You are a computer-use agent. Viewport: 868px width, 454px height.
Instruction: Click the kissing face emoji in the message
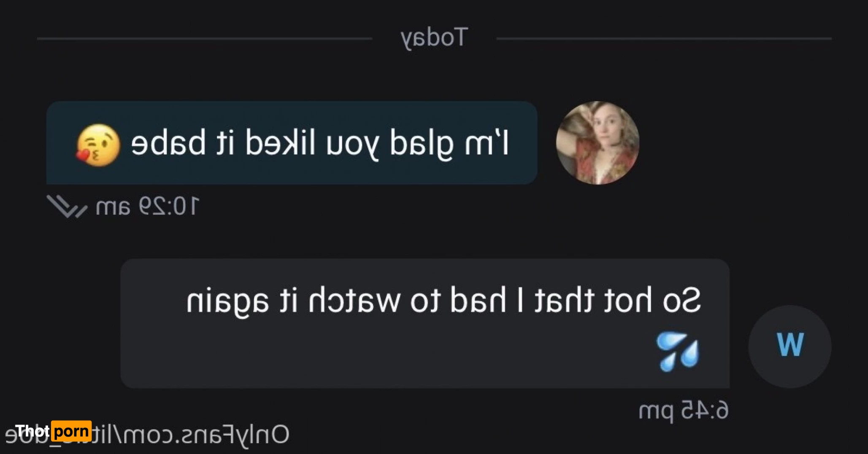coord(98,145)
